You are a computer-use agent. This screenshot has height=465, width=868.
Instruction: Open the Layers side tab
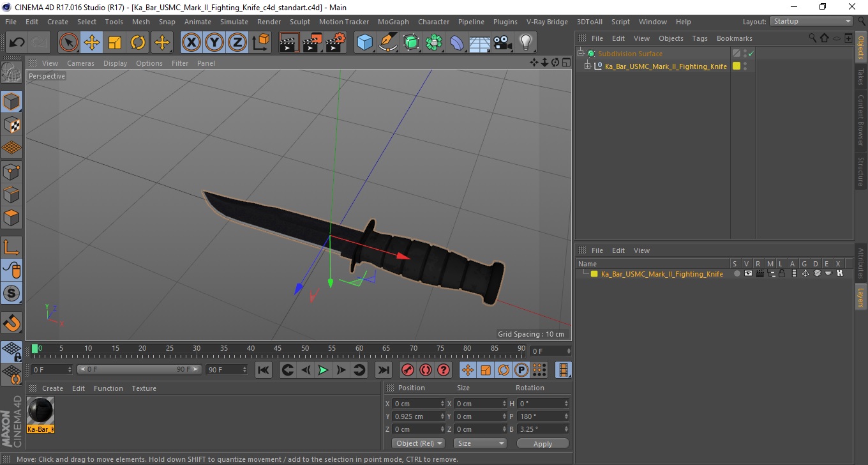[861, 297]
